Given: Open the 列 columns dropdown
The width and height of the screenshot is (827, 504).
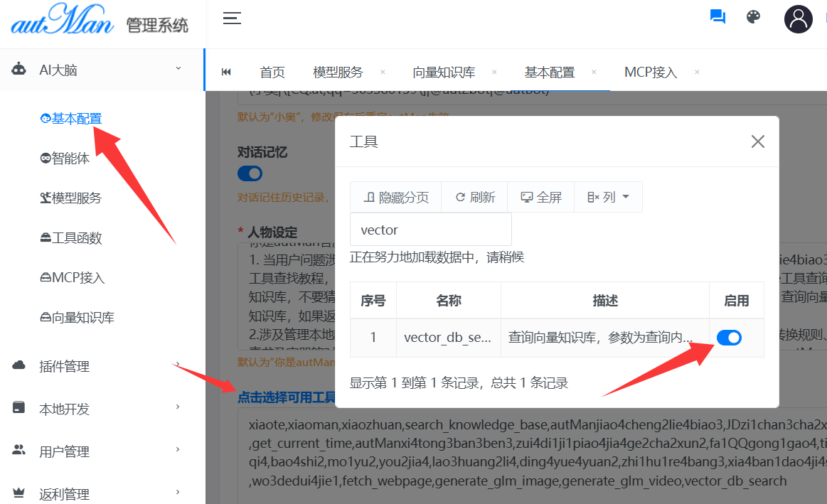Looking at the screenshot, I should 608,197.
